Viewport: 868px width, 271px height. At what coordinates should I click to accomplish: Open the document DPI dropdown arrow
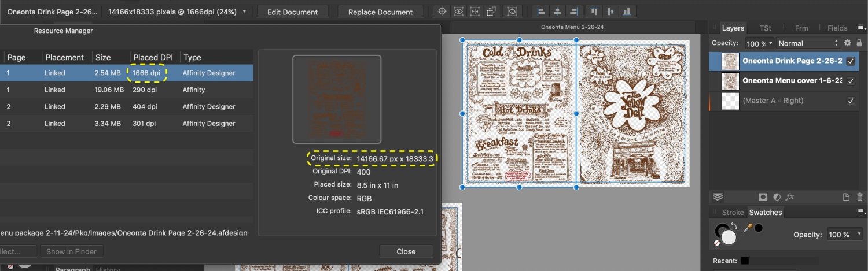tap(244, 12)
